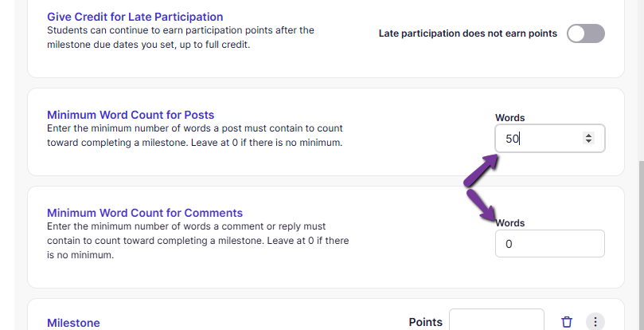The height and width of the screenshot is (330, 644).
Task: Click the comments word count description text
Action: 197,241
